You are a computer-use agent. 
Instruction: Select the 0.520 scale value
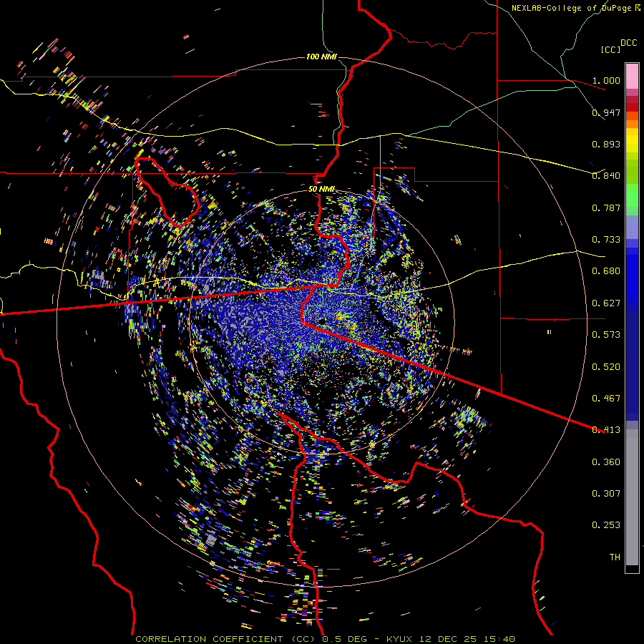[606, 367]
